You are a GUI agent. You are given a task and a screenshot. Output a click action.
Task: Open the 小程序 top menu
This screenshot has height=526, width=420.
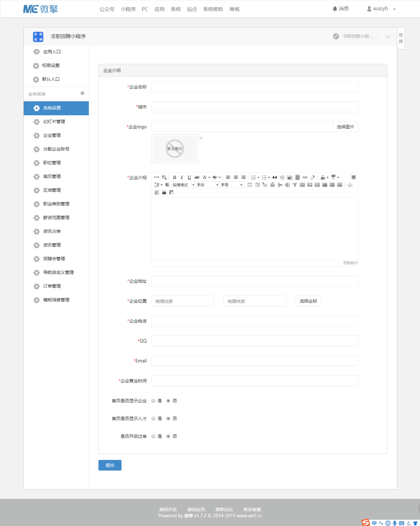click(128, 9)
